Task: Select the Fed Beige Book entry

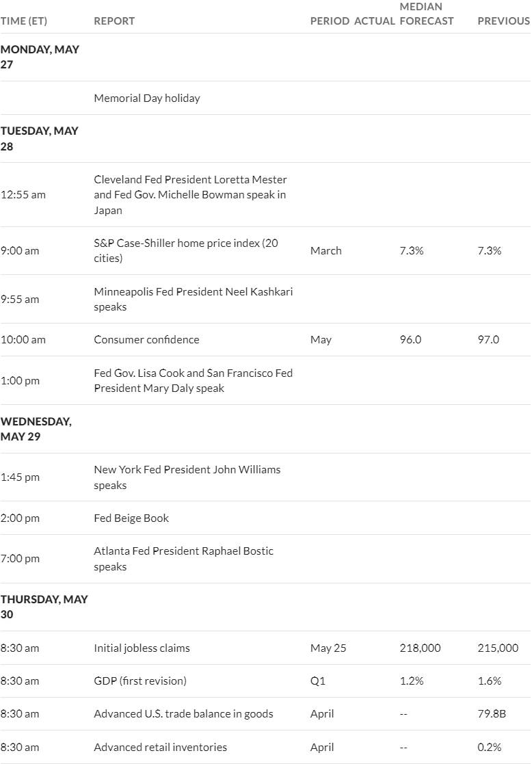Action: pos(131,518)
